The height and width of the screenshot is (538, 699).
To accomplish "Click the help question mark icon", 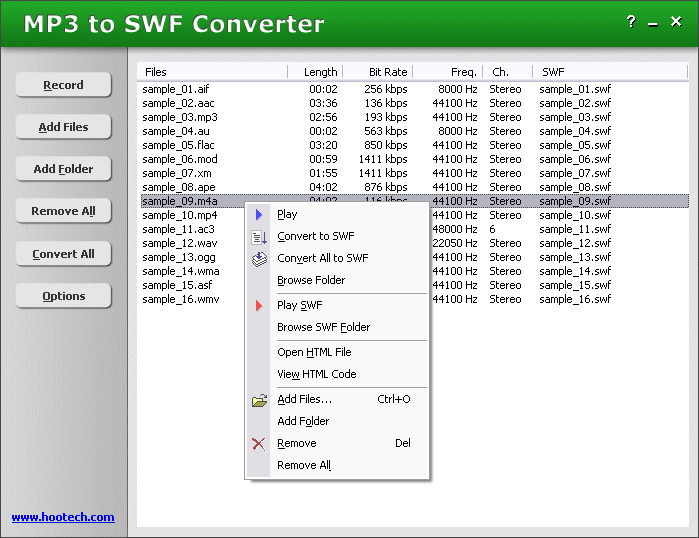I will coord(631,22).
